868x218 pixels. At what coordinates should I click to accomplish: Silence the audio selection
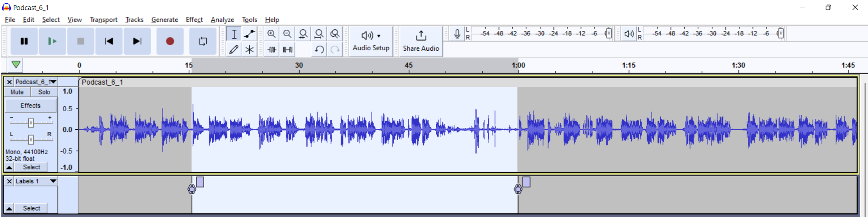click(287, 49)
